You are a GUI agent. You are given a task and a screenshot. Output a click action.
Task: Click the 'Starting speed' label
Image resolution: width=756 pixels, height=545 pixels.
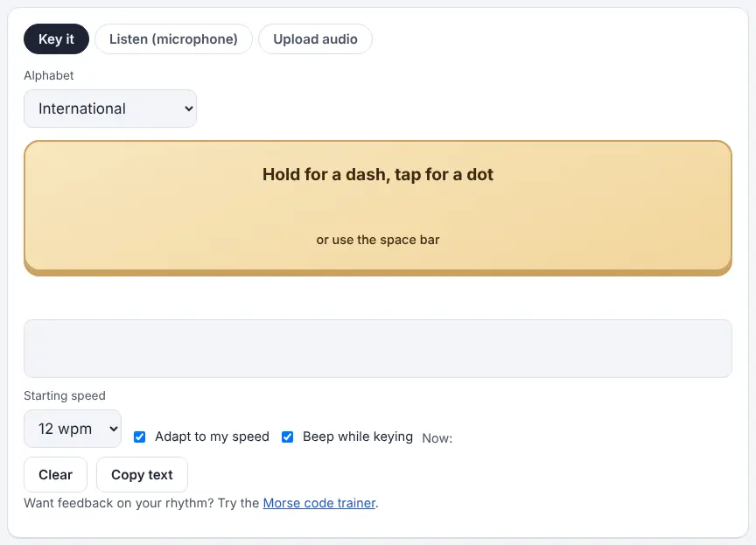(65, 395)
